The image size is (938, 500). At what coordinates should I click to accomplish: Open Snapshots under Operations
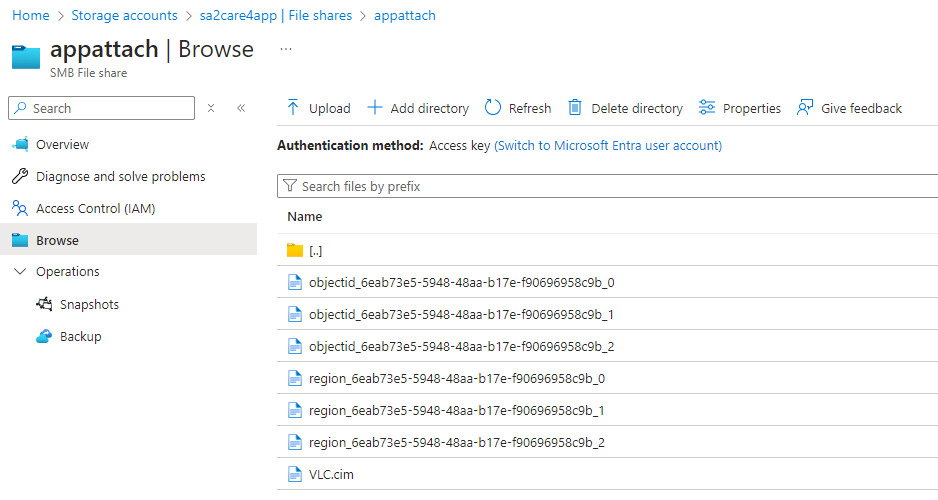(x=89, y=305)
